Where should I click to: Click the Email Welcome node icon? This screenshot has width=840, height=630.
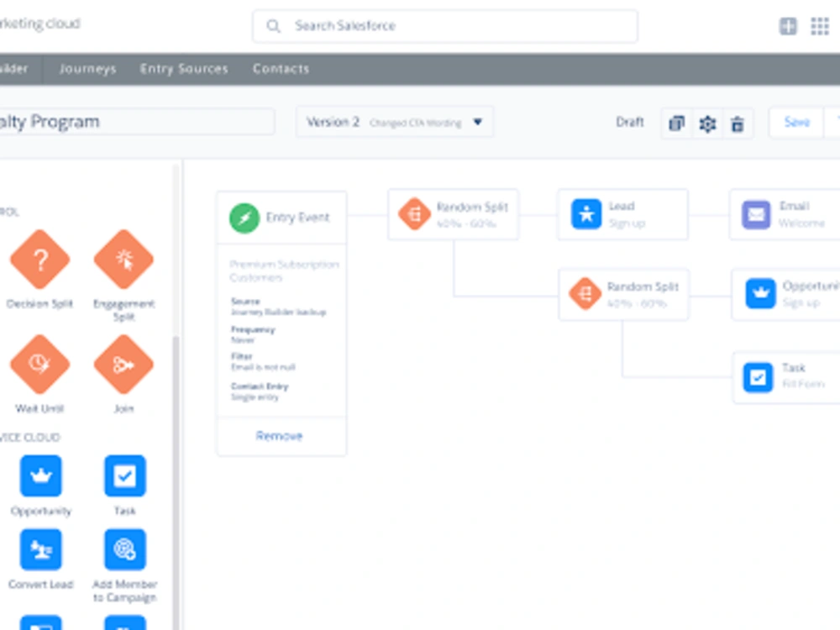(x=757, y=214)
